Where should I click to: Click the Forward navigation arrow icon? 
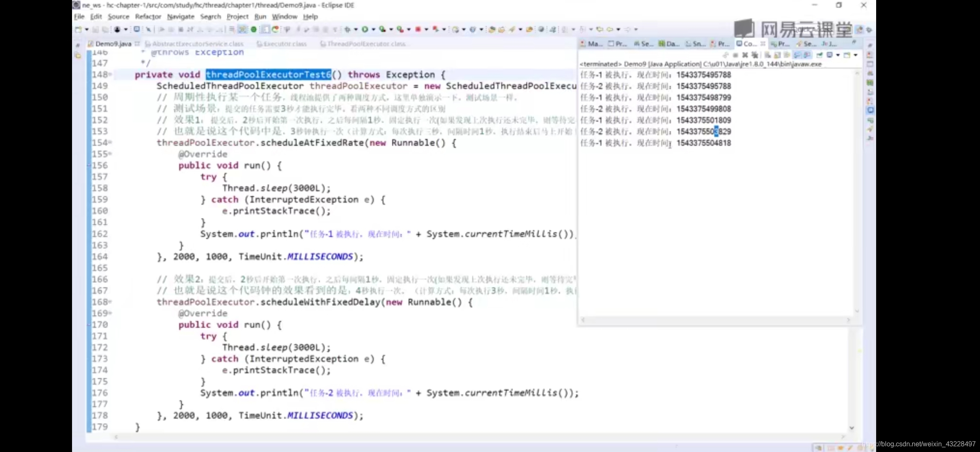(627, 29)
